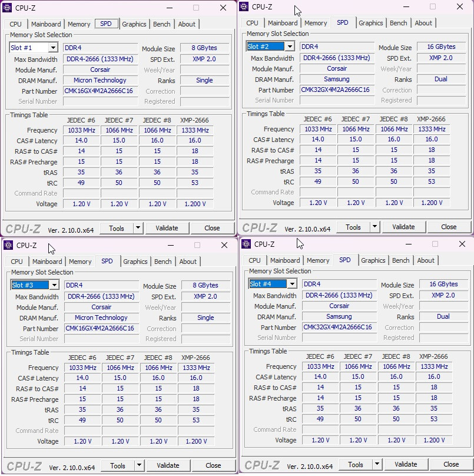The height and width of the screenshot is (476, 474).
Task: Open Mainboard tab in Slot #1 window
Action: 46,24
